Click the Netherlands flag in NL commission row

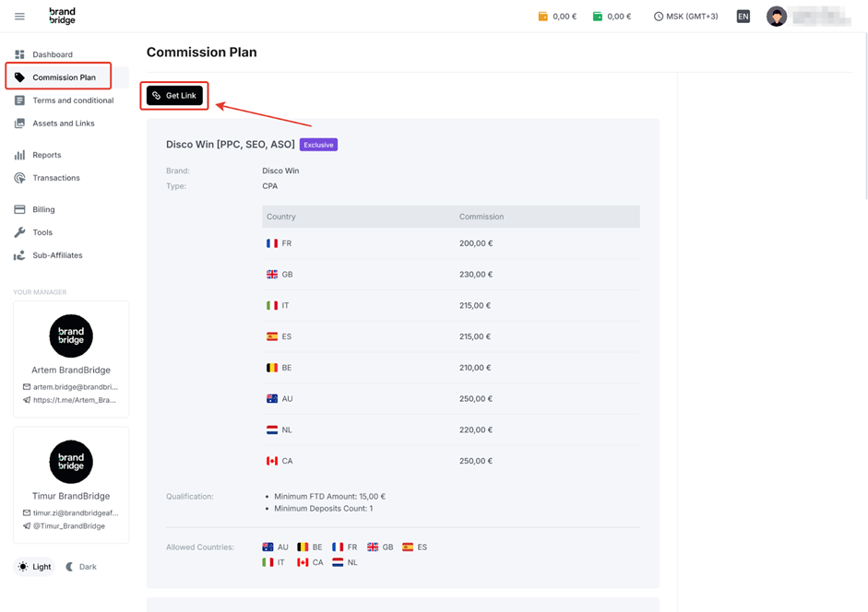[272, 430]
